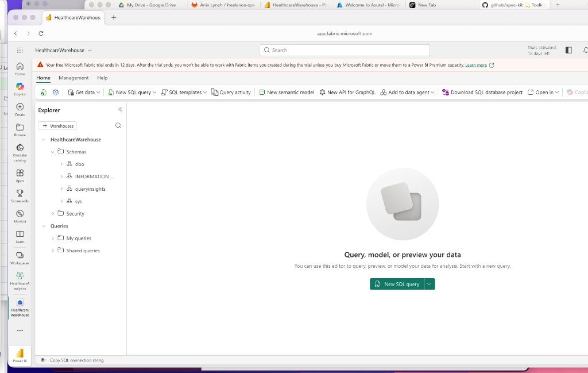The image size is (588, 373).
Task: Switch to the Management tab
Action: pos(74,78)
